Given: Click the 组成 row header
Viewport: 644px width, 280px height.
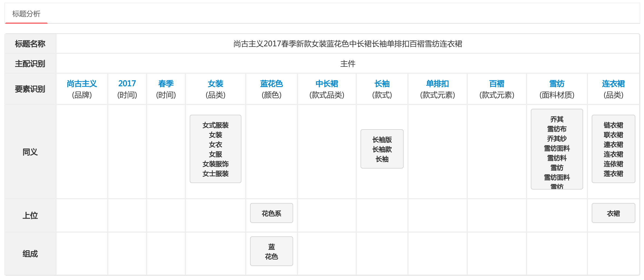Looking at the screenshot, I should [30, 254].
